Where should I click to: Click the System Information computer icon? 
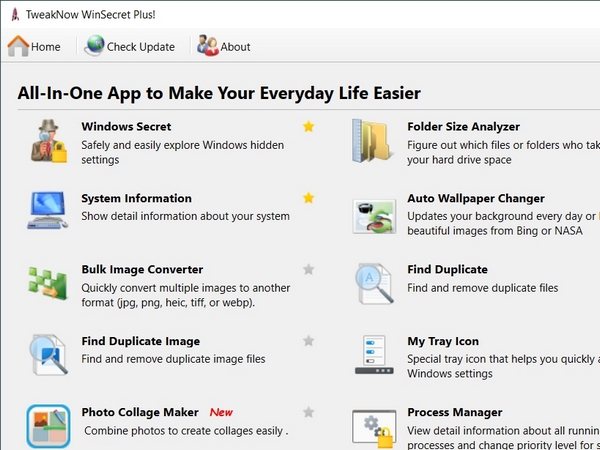point(47,211)
